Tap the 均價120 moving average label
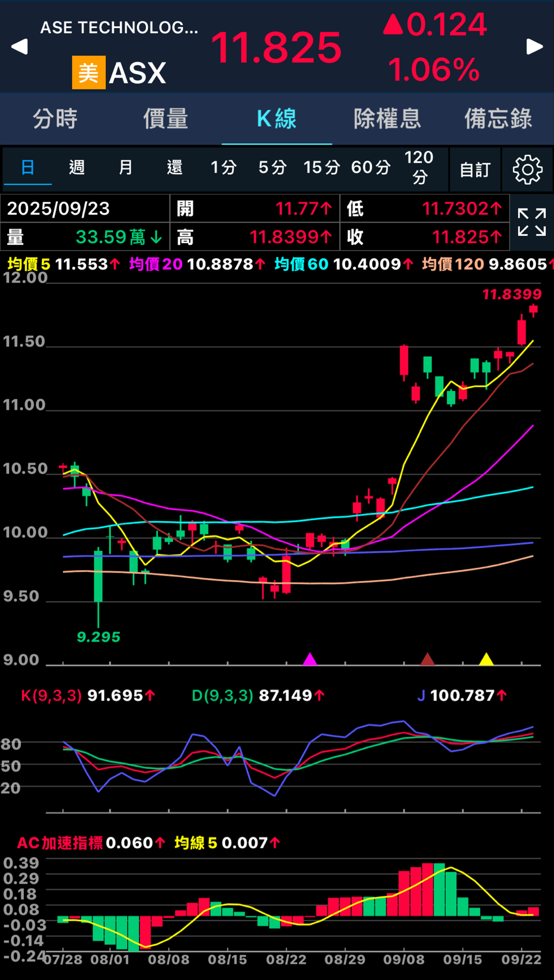 453,264
